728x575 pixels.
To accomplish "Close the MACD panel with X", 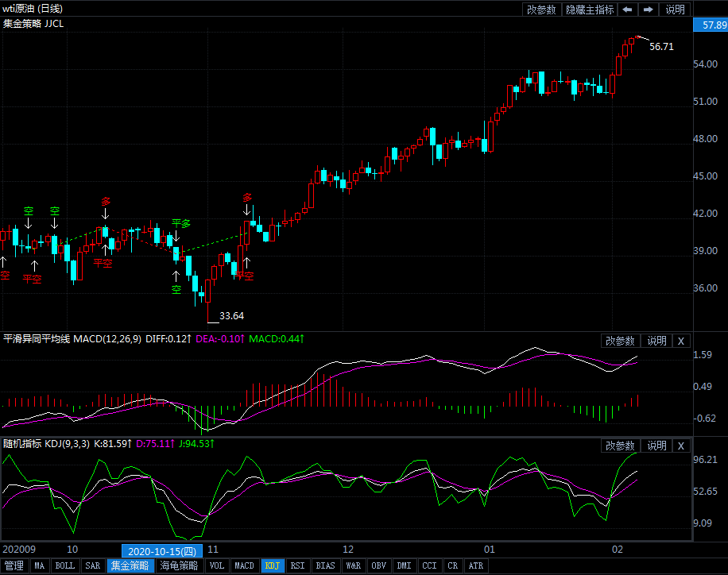I will click(x=680, y=341).
